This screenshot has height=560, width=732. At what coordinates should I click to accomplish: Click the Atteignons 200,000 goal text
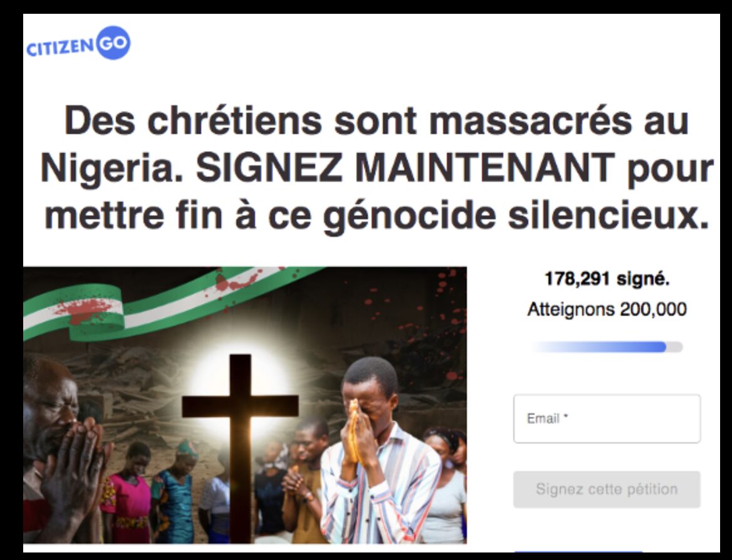(x=607, y=309)
